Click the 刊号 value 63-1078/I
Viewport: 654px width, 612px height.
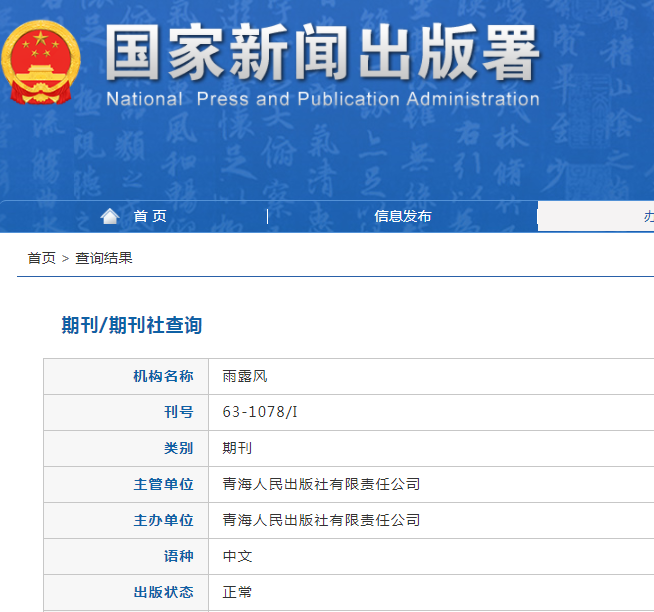(x=260, y=412)
